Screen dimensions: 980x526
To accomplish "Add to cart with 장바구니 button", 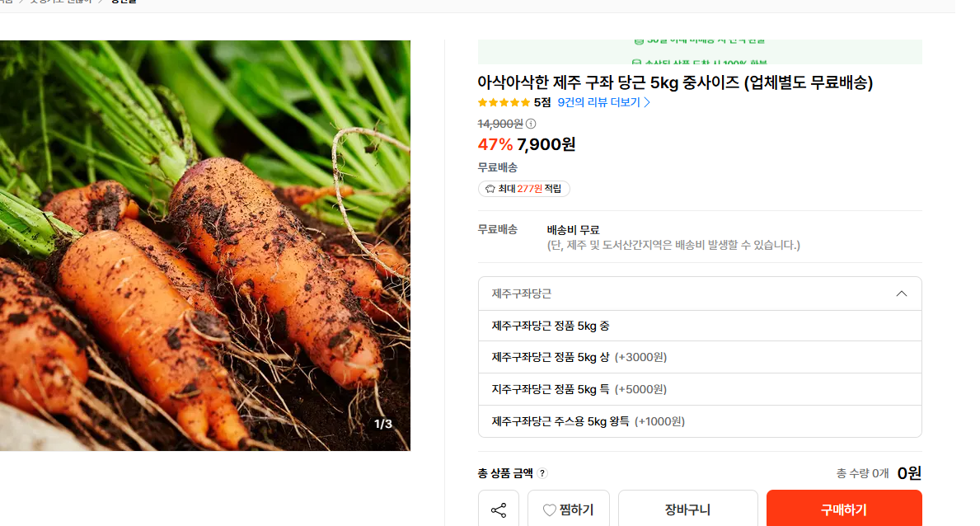I will (x=687, y=510).
